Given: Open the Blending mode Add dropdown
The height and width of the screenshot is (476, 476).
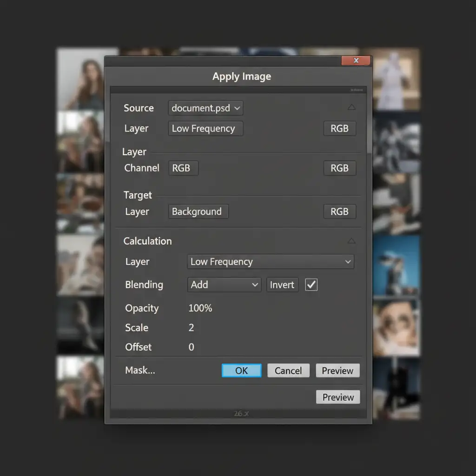Looking at the screenshot, I should (x=224, y=285).
